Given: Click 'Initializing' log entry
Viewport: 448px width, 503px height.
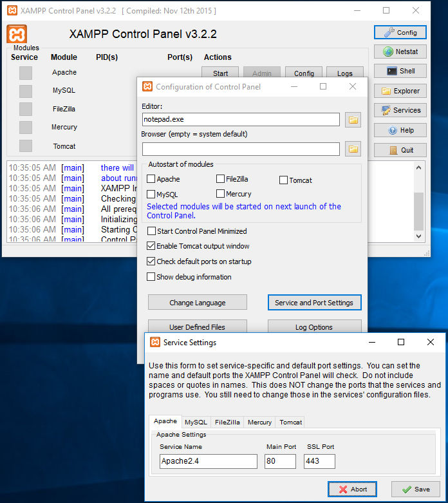Looking at the screenshot, I should 119,219.
